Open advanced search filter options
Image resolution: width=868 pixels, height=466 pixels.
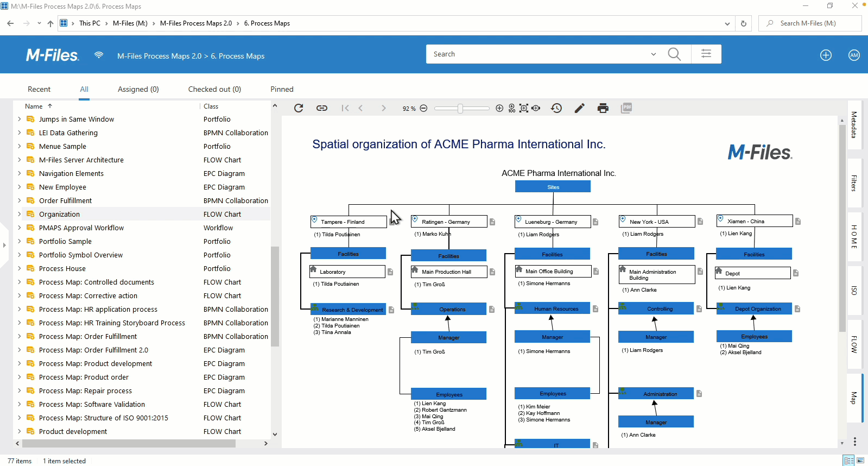coord(706,54)
